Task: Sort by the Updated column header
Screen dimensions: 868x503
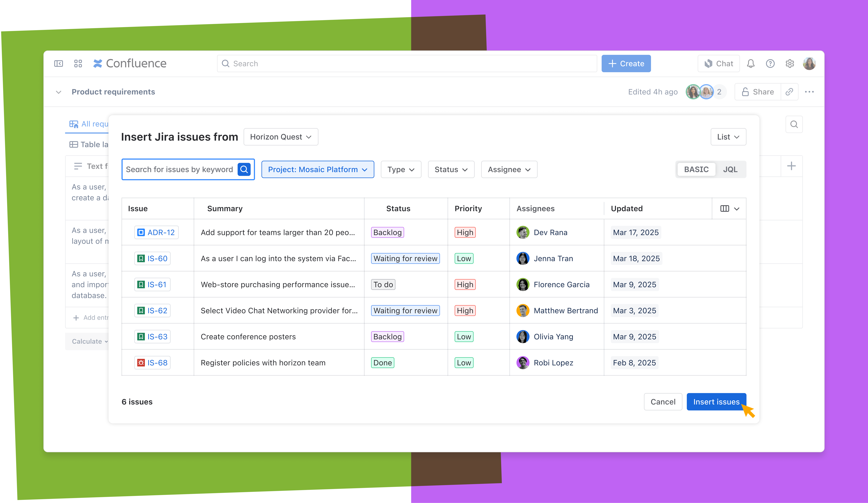Action: pos(627,209)
